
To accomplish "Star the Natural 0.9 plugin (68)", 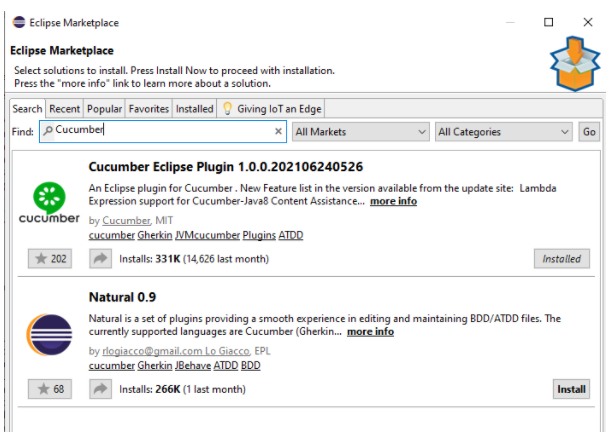I will pos(50,389).
